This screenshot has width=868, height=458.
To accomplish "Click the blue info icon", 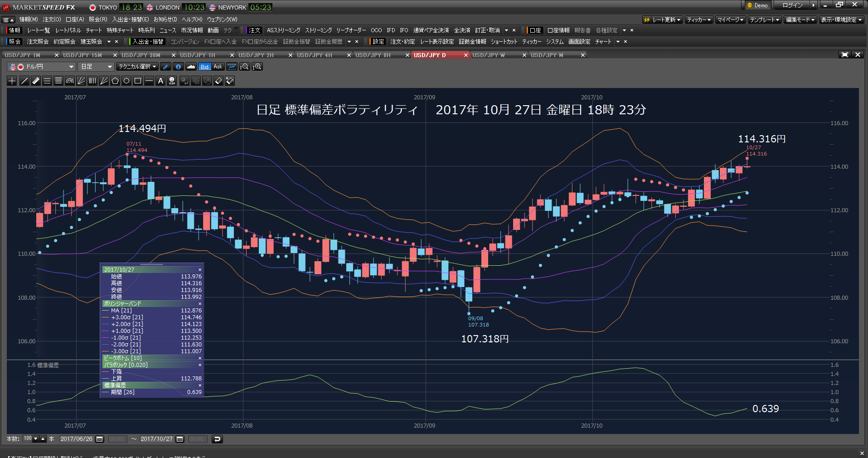I will pyautogui.click(x=179, y=67).
